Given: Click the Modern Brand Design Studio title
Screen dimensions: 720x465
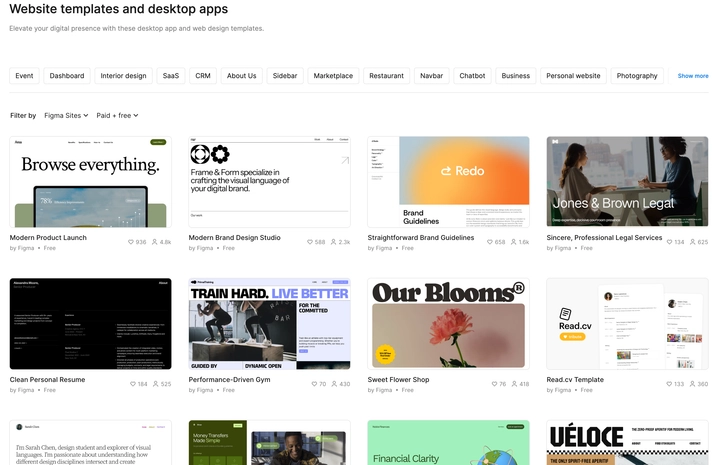Looking at the screenshot, I should [x=235, y=238].
